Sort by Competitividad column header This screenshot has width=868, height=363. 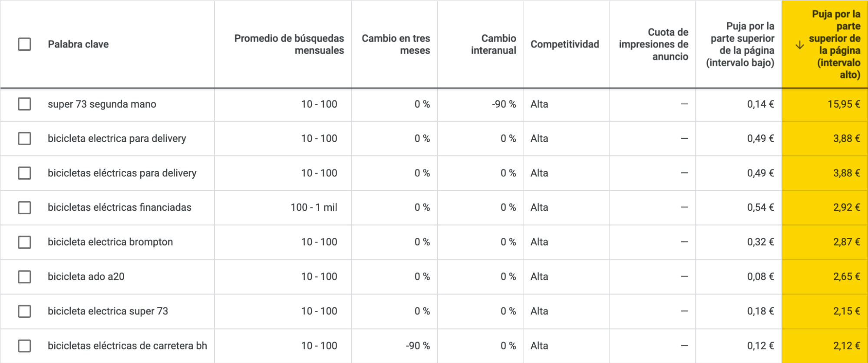click(565, 44)
